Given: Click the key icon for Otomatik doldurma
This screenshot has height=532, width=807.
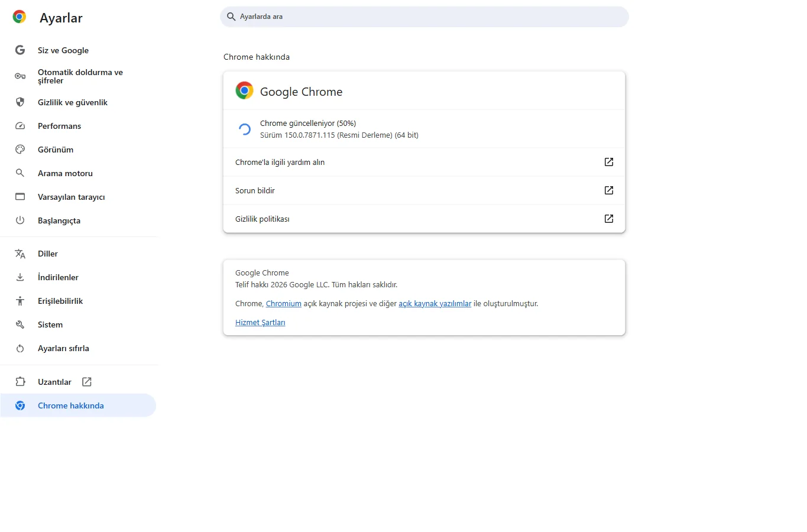Looking at the screenshot, I should [20, 76].
